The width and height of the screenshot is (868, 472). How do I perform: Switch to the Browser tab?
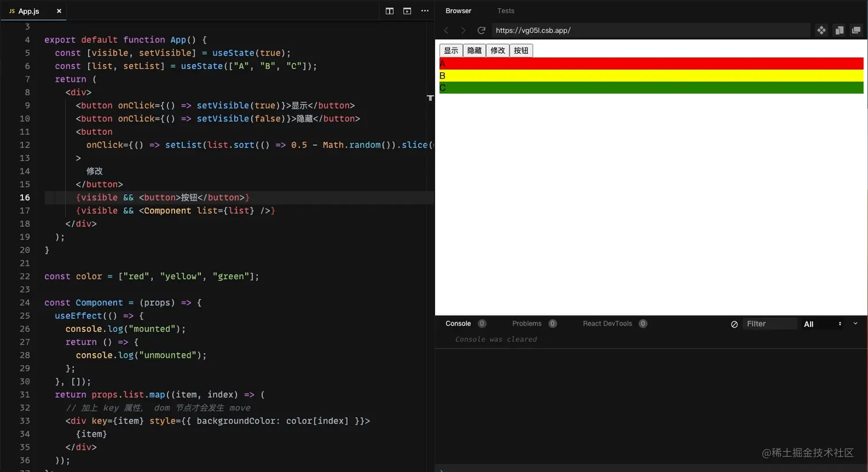coord(458,11)
